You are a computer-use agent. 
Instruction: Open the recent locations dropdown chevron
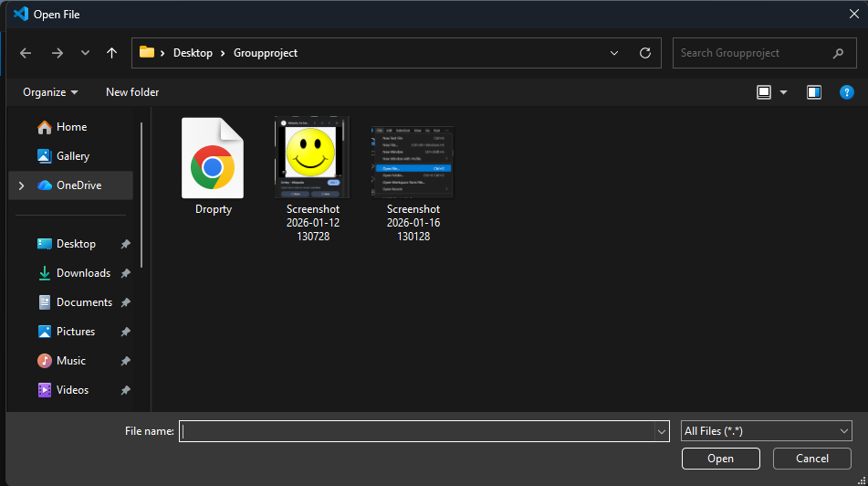click(85, 53)
